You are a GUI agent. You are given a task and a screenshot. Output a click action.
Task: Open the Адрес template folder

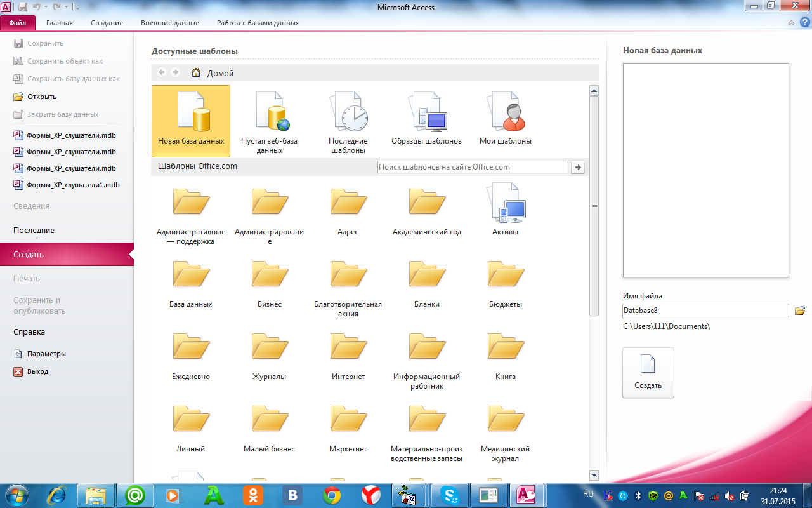click(x=348, y=212)
